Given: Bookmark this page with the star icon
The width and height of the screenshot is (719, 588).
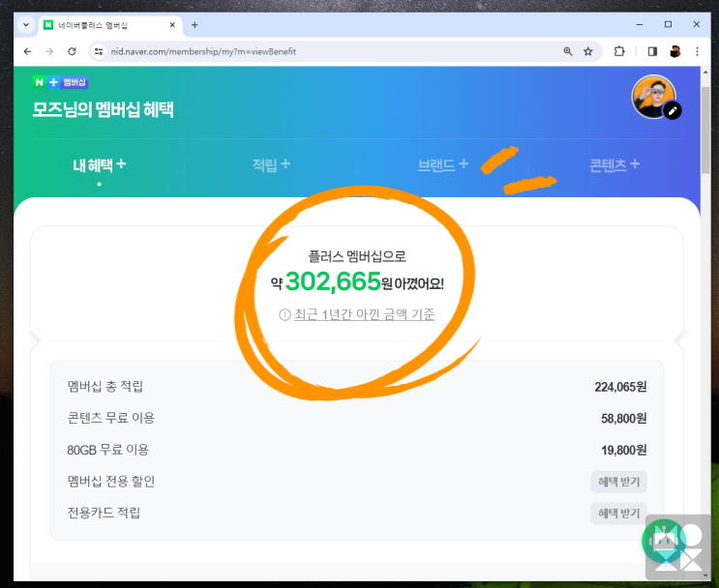Looking at the screenshot, I should coord(587,52).
